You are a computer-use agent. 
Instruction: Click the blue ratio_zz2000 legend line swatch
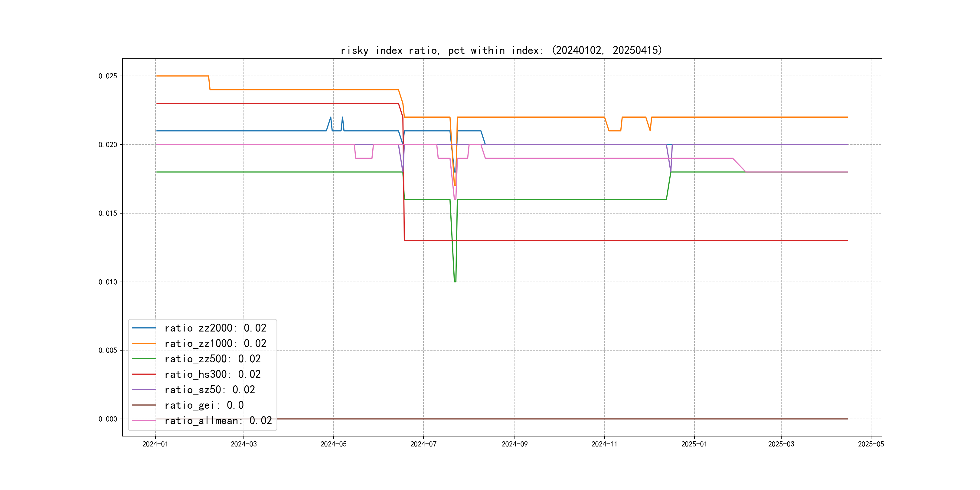pos(144,328)
